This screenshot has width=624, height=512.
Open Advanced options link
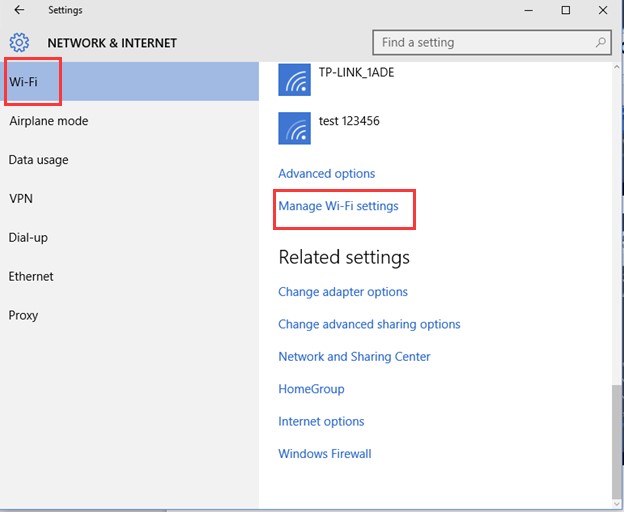coord(326,173)
